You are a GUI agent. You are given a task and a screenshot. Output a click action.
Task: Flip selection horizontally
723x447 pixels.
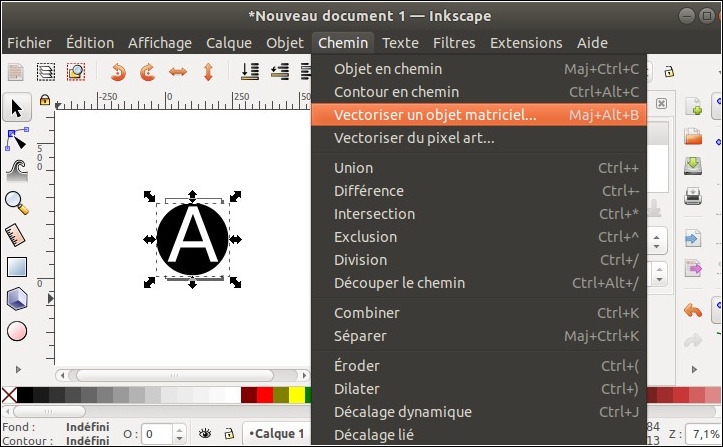[x=178, y=72]
